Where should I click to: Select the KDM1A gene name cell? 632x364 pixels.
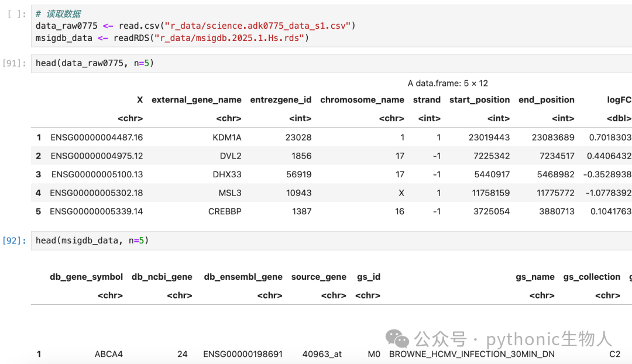pyautogui.click(x=227, y=138)
